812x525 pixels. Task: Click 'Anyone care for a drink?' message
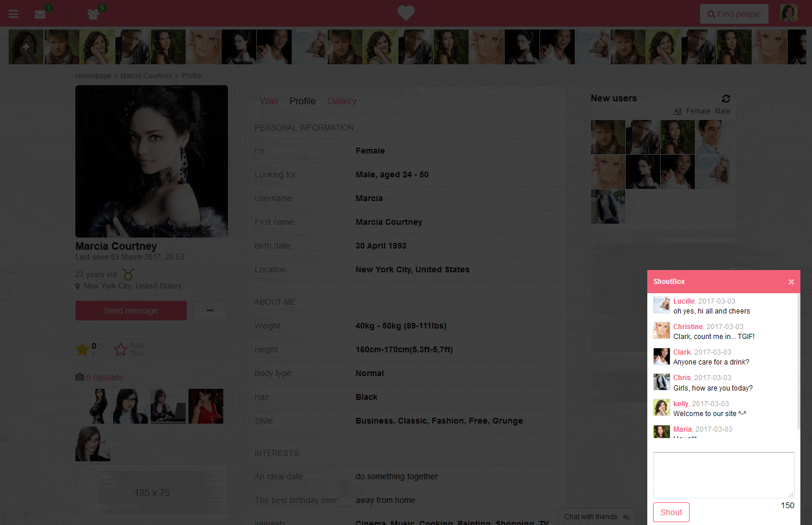point(711,362)
